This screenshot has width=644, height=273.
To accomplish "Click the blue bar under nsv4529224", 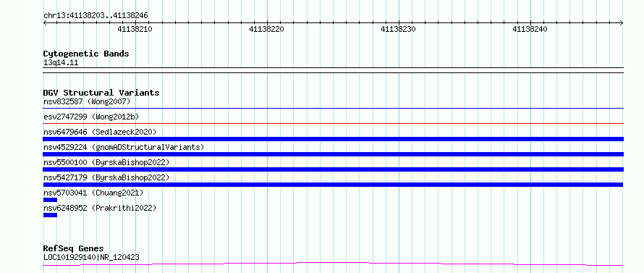I will tap(333, 154).
